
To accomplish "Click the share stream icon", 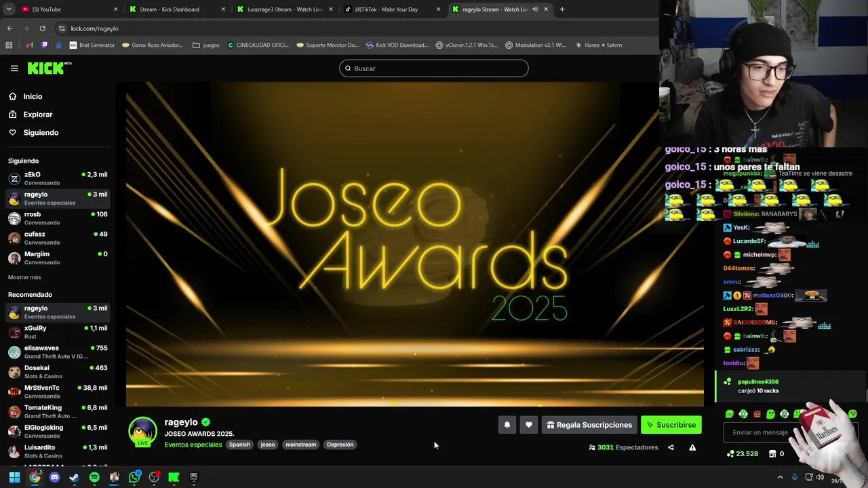I will 671,447.
